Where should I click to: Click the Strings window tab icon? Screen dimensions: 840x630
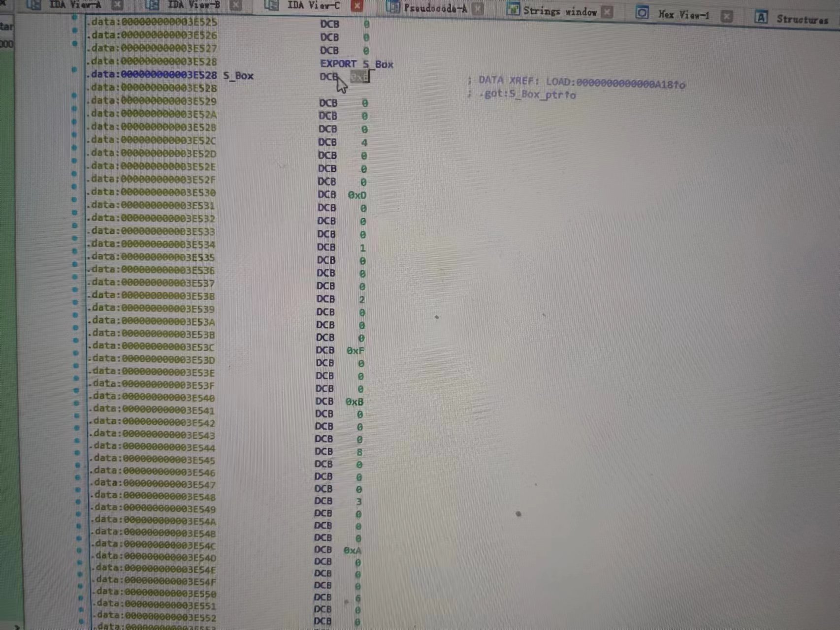tap(513, 9)
